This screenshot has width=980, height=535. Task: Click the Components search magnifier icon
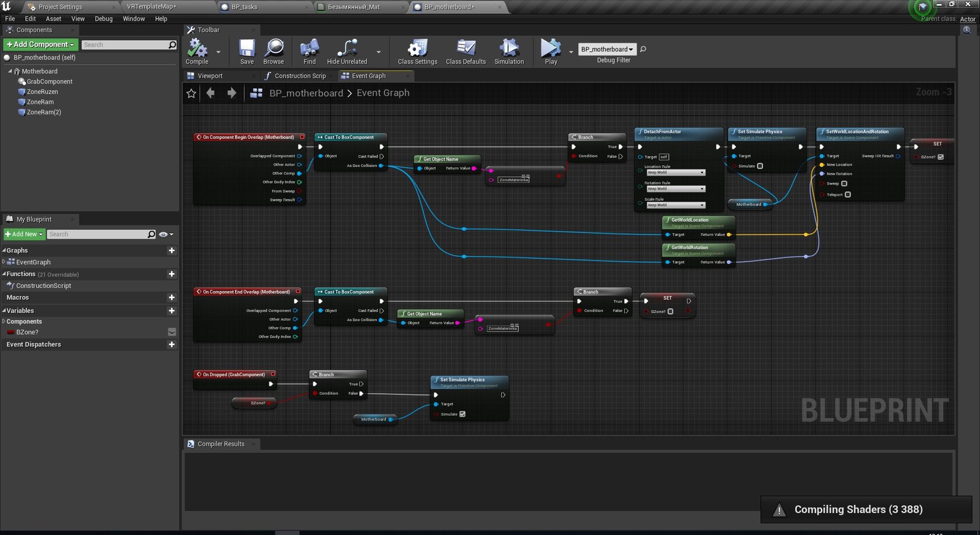[x=172, y=45]
